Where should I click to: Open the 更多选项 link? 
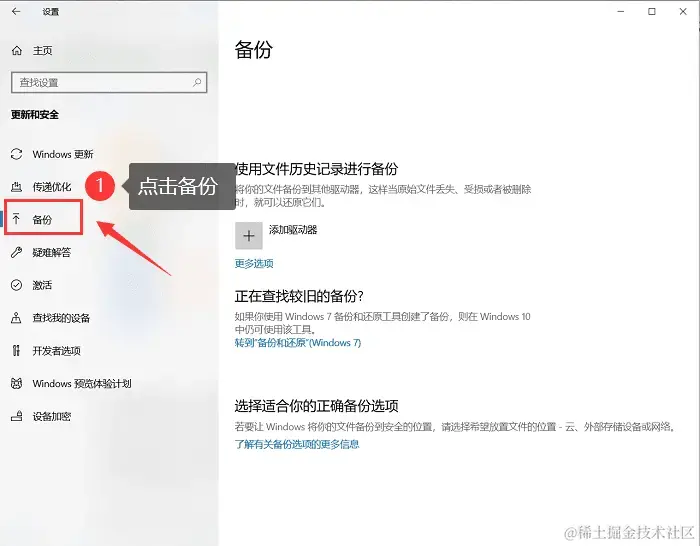click(254, 263)
